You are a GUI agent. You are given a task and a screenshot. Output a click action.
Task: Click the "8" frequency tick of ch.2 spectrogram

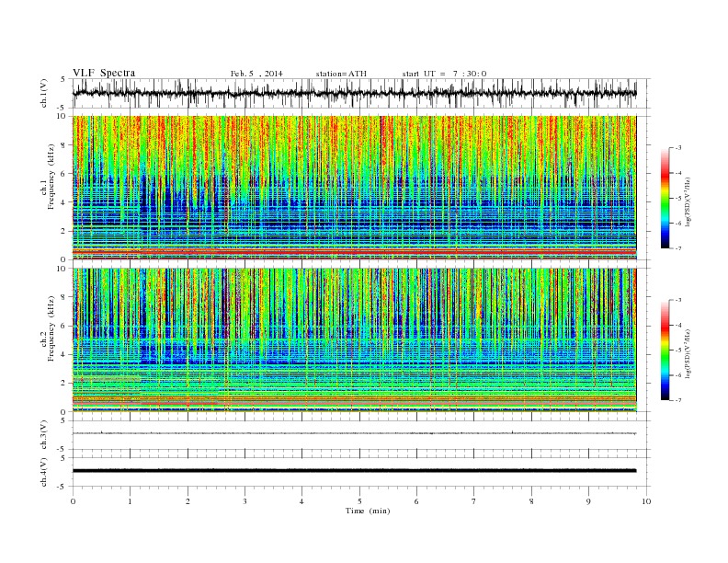pyautogui.click(x=64, y=297)
